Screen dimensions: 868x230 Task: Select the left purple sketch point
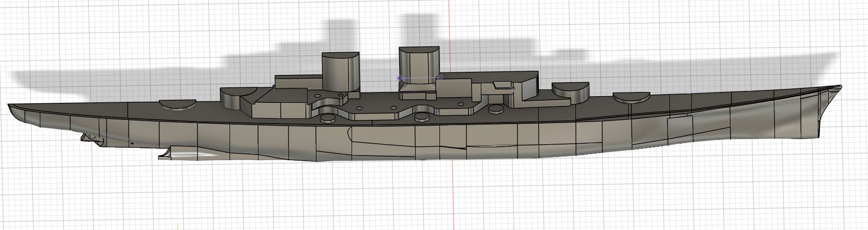(399, 78)
